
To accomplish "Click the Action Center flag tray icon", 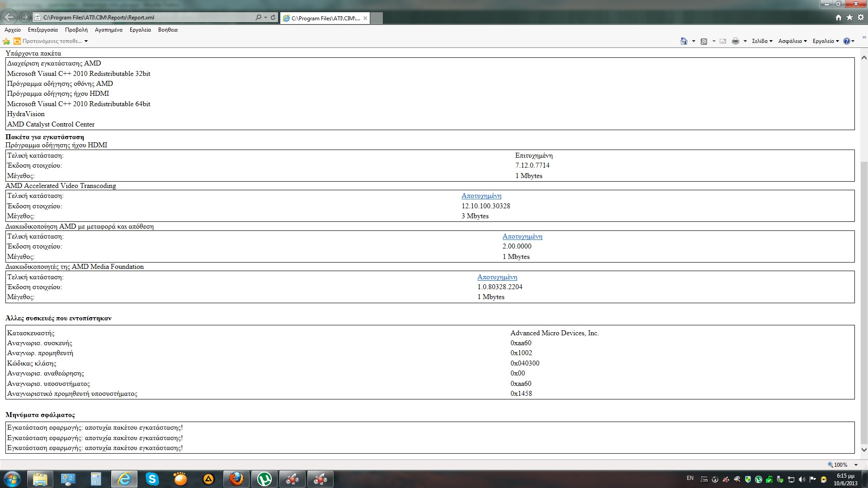I will coord(812,479).
